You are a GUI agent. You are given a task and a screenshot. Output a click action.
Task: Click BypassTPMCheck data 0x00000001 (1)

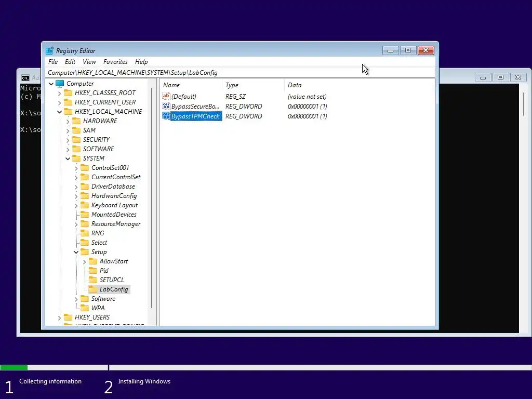coord(307,116)
